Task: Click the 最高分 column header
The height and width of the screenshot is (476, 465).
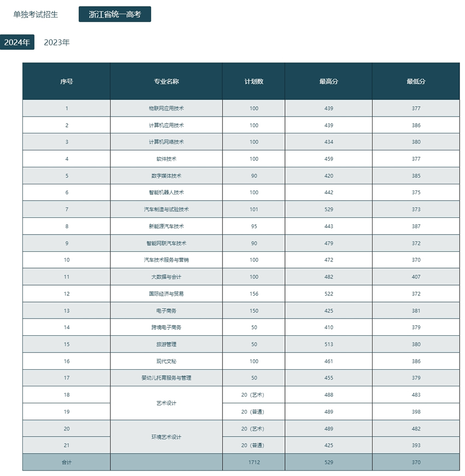Action: (328, 82)
